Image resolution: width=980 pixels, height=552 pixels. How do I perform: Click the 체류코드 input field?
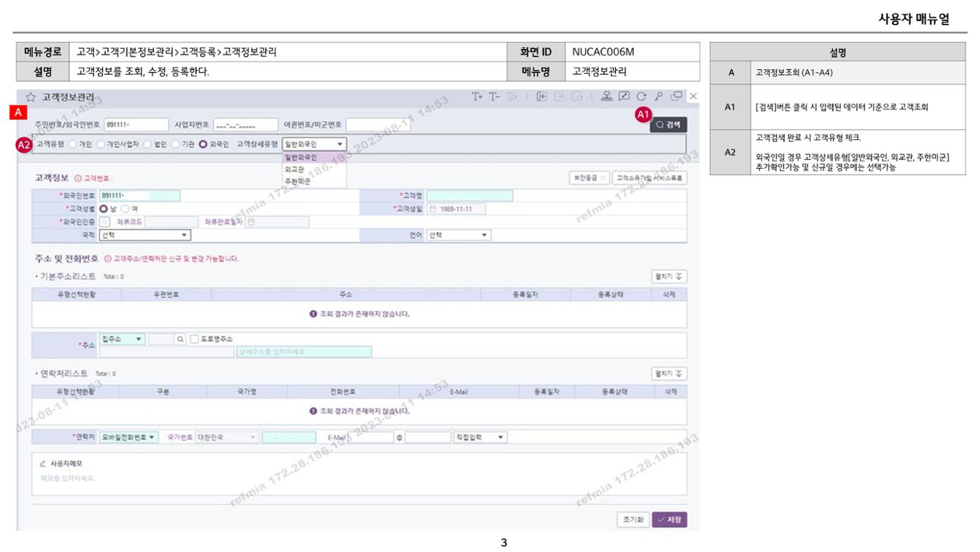(x=171, y=222)
